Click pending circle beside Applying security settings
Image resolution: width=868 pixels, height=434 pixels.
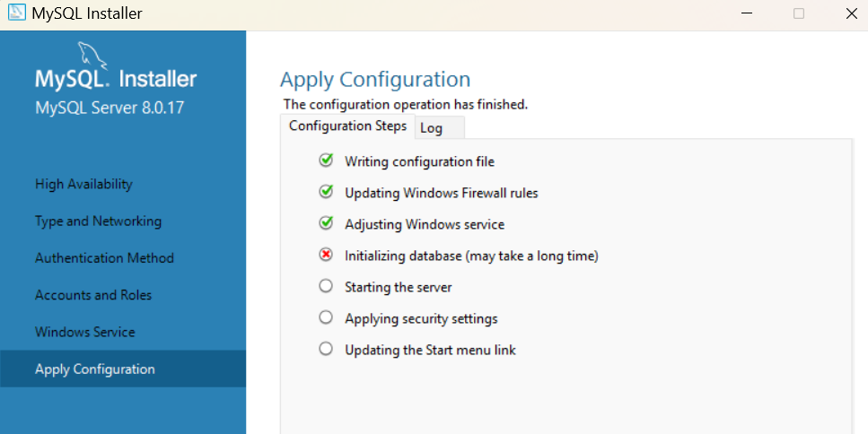pyautogui.click(x=326, y=317)
